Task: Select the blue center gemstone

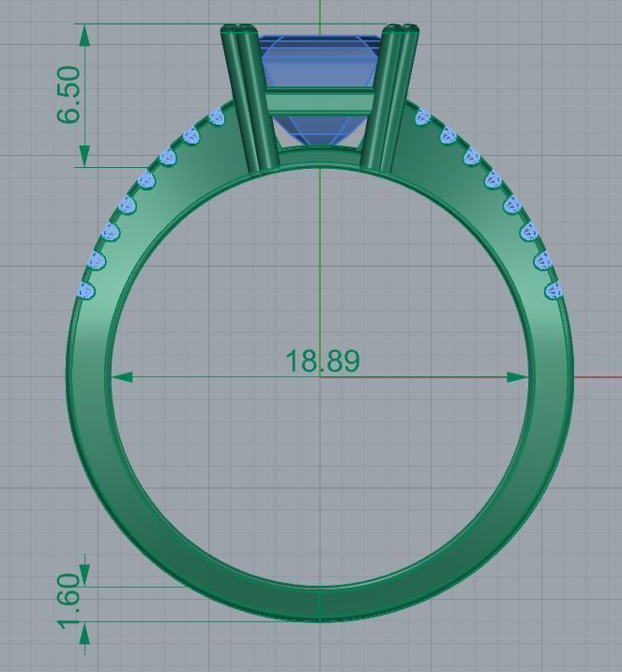Action: (x=321, y=89)
